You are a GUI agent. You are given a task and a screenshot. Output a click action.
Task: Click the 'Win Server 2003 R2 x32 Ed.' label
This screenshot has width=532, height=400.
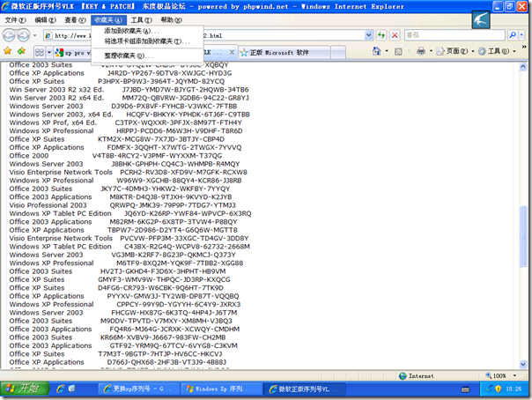click(56, 90)
